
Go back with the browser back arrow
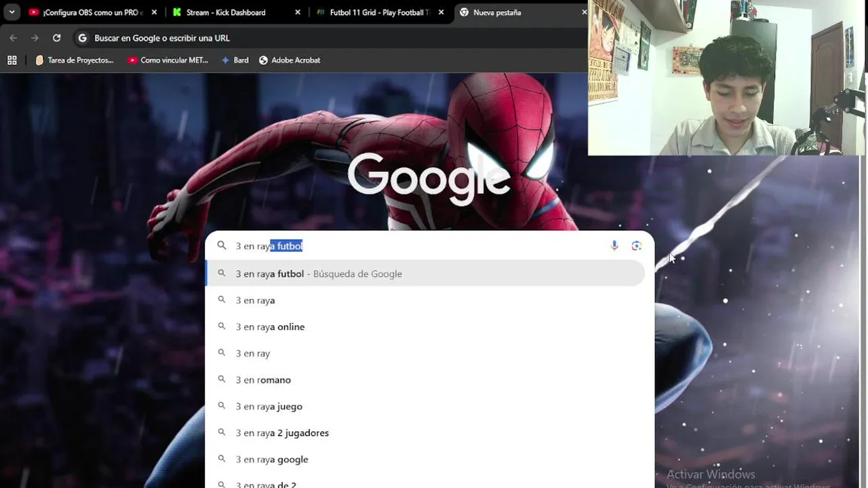coord(14,38)
